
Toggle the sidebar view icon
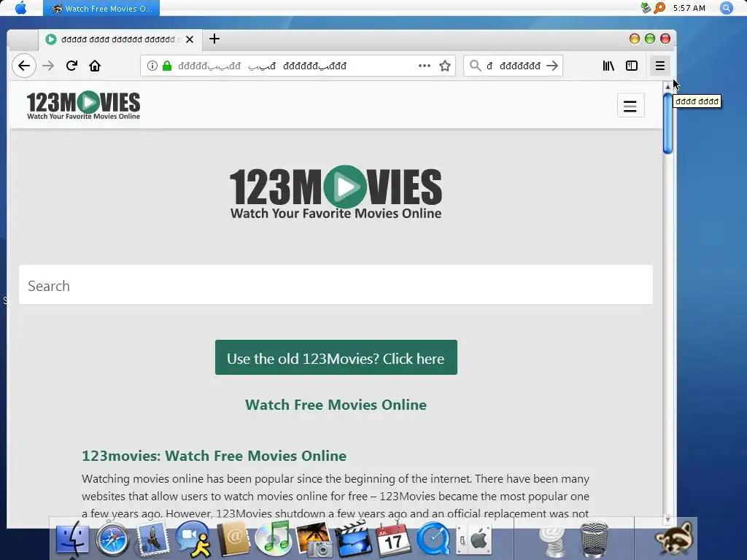tap(632, 66)
